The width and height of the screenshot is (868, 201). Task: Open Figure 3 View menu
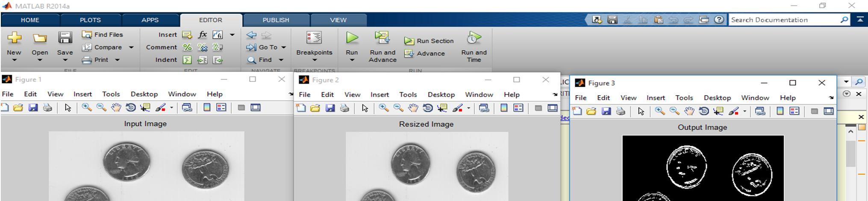(628, 98)
